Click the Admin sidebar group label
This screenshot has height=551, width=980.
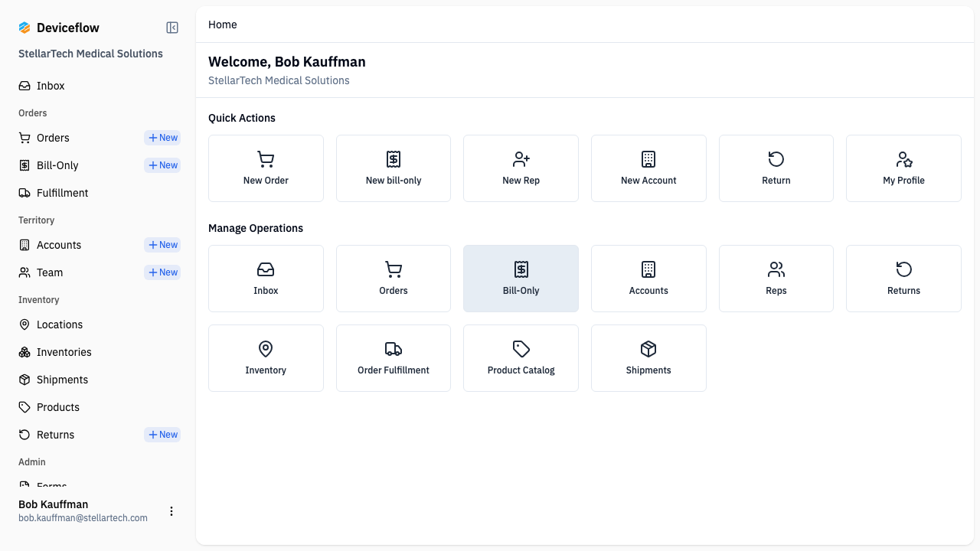coord(32,462)
